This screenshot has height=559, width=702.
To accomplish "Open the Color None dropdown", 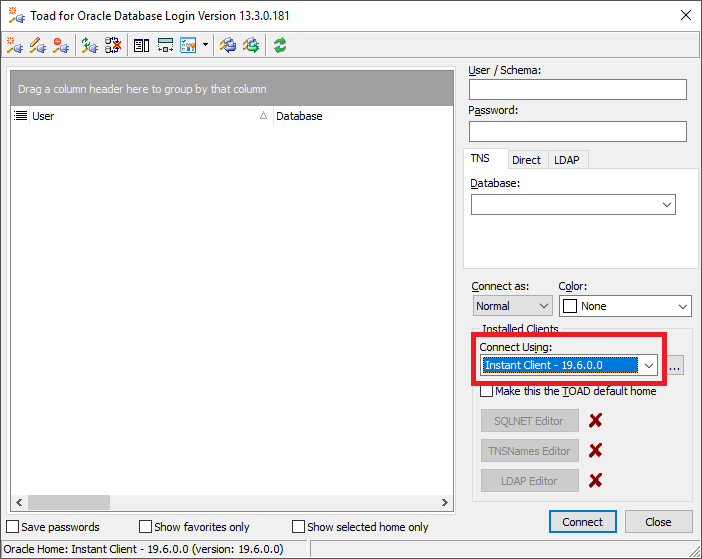I will [625, 306].
